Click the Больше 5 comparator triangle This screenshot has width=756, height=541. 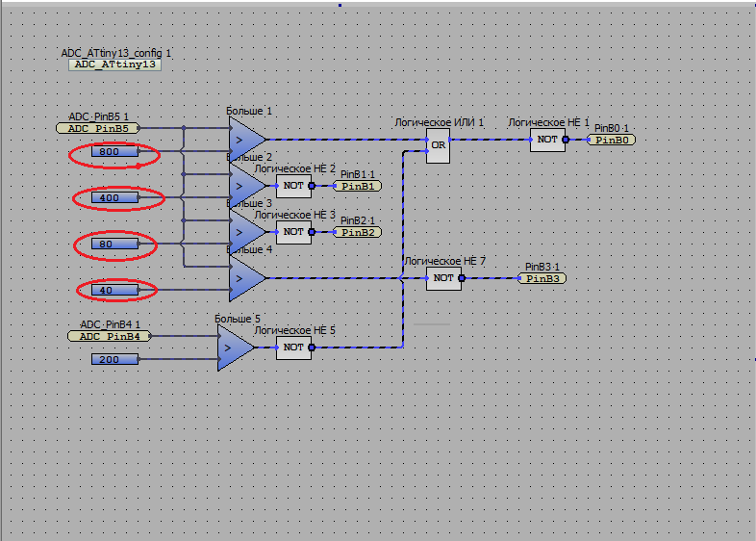pyautogui.click(x=232, y=348)
